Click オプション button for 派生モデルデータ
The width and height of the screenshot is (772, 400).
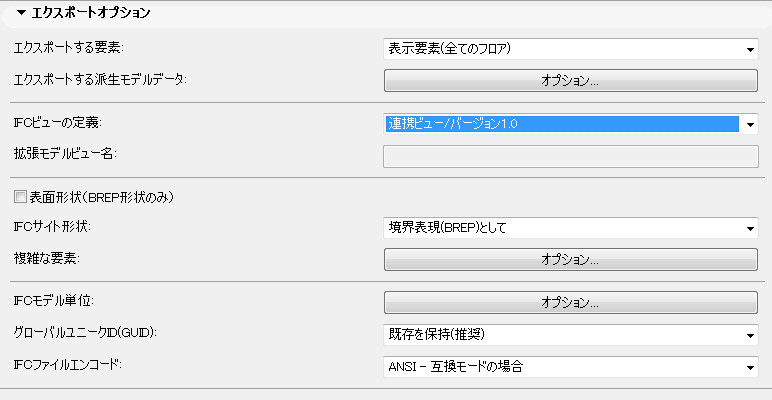(x=570, y=80)
